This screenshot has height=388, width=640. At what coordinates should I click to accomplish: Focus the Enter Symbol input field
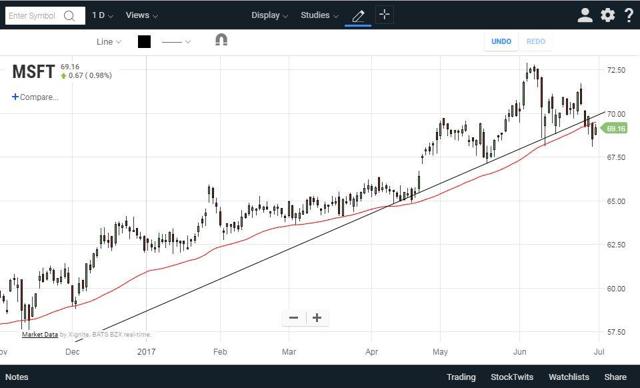tap(45, 16)
